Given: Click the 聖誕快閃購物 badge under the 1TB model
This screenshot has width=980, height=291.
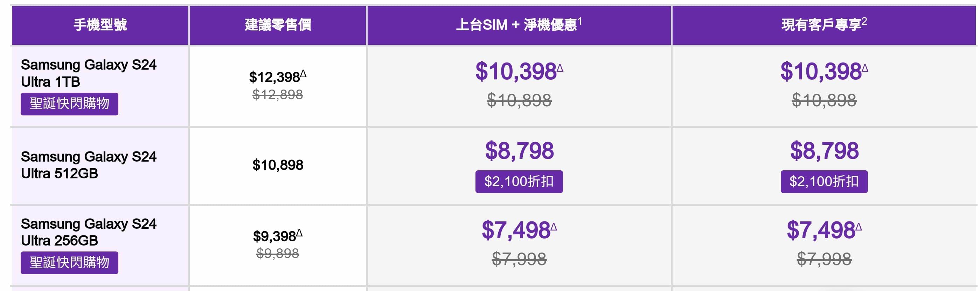Looking at the screenshot, I should (69, 104).
